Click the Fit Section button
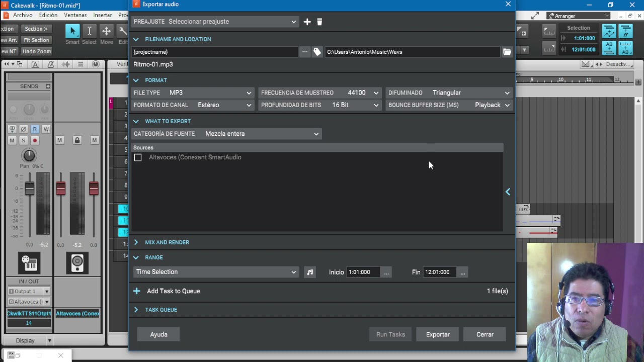 coord(37,40)
